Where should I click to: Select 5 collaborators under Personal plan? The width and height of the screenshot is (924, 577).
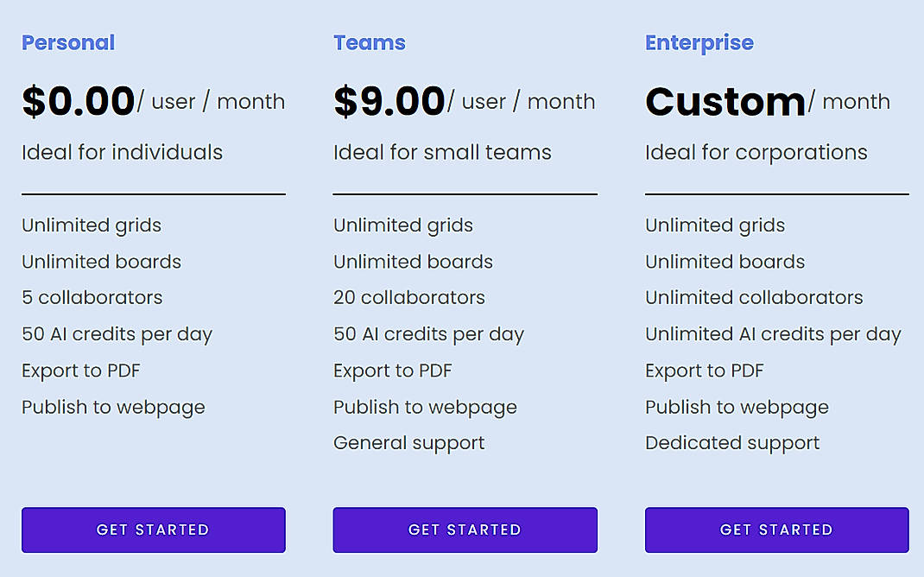92,298
